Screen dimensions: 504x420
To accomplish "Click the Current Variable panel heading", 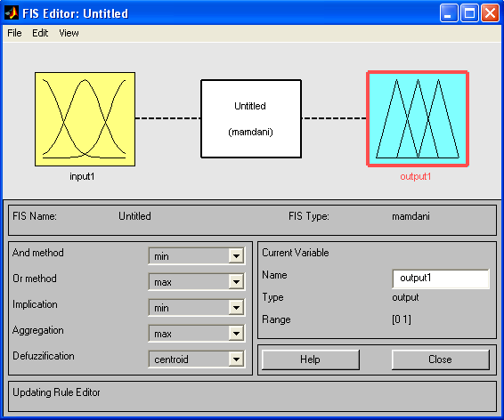I will coord(296,253).
